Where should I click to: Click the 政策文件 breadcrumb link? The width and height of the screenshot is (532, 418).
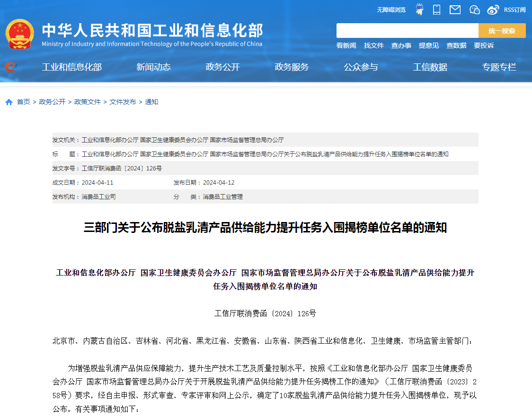(x=88, y=102)
